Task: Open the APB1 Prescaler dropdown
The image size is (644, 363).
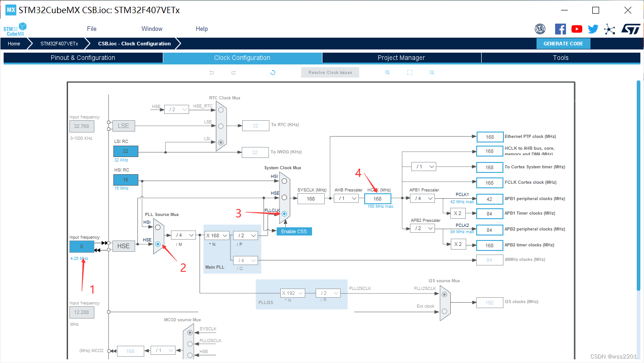Action: point(422,198)
